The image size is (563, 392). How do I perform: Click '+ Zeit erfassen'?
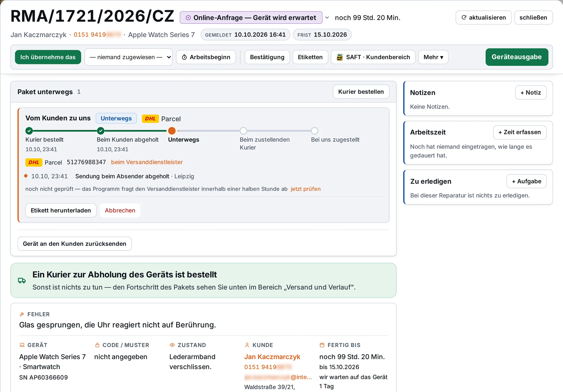pyautogui.click(x=520, y=132)
